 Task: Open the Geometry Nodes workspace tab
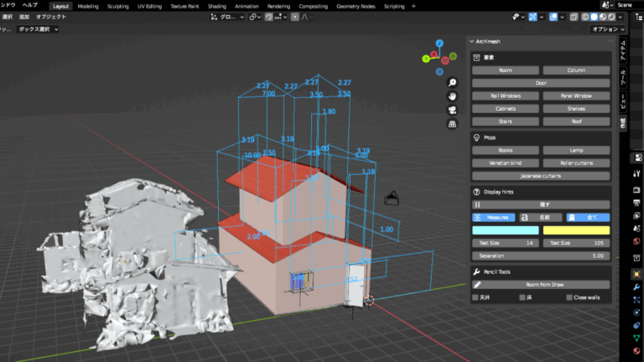pyautogui.click(x=356, y=6)
